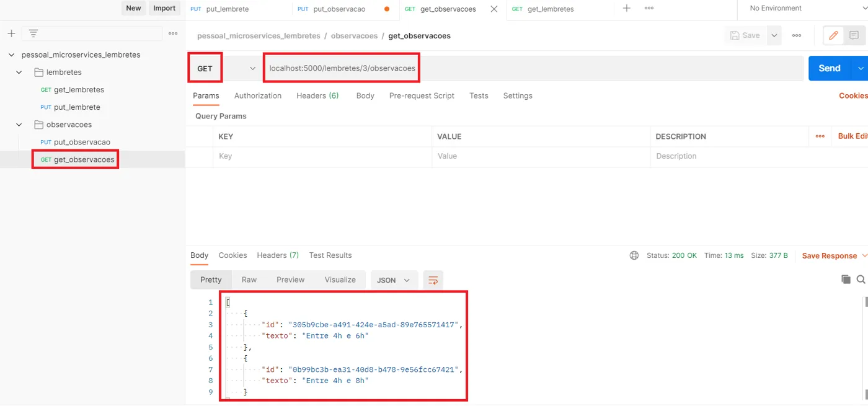Open request more actions ellipsis beside Save
The height and width of the screenshot is (406, 868).
797,35
